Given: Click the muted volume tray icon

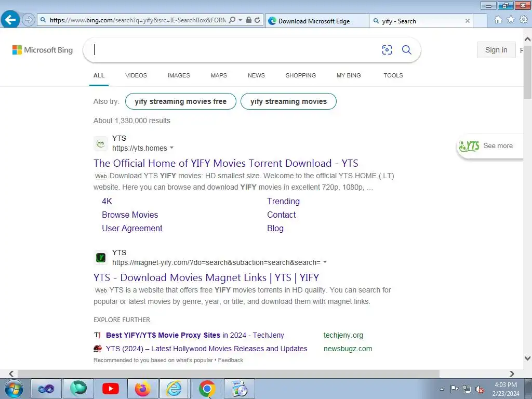Looking at the screenshot, I should [480, 390].
